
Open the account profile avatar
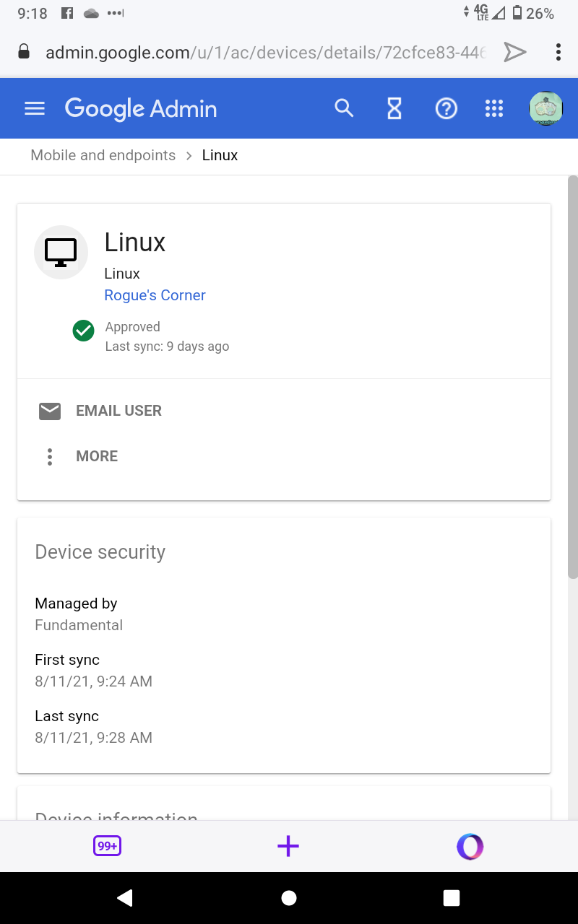545,108
